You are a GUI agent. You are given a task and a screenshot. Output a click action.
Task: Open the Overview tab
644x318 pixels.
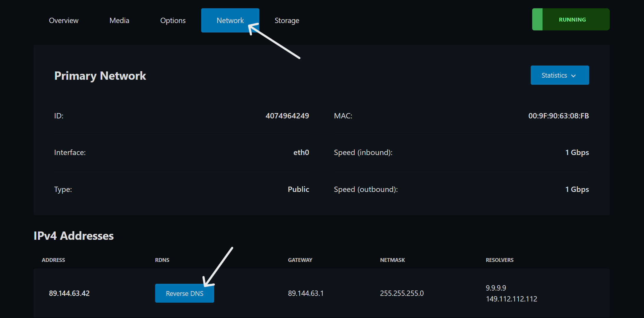click(63, 20)
